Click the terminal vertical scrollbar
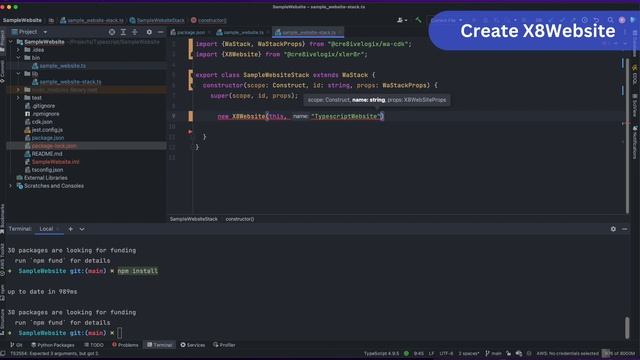 pyautogui.click(x=627, y=327)
